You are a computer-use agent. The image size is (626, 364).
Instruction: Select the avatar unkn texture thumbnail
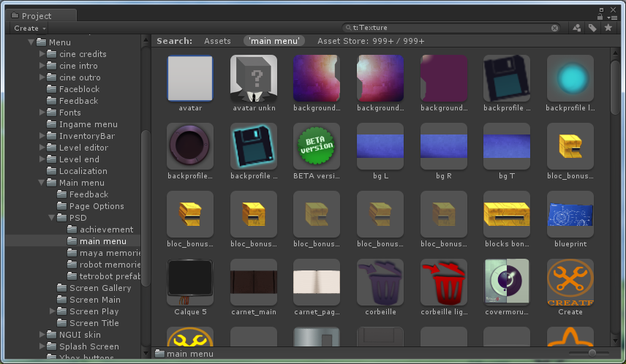pyautogui.click(x=254, y=78)
